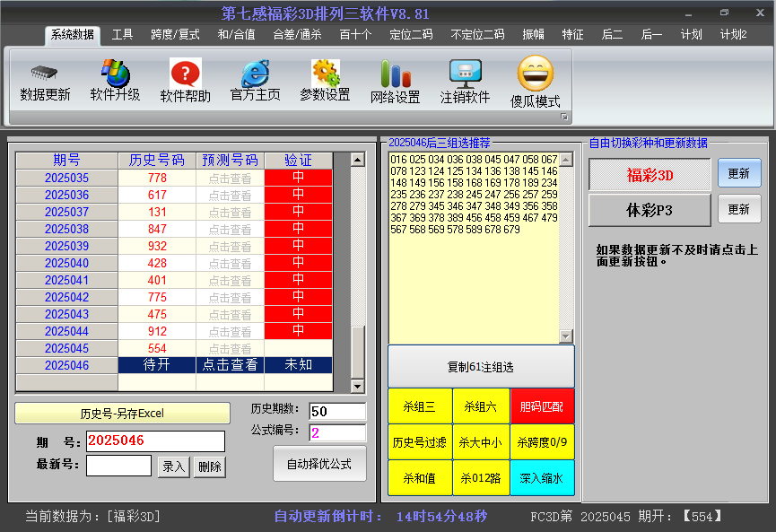The width and height of the screenshot is (776, 532).
Task: Click the 杀跨度0/9 button
Action: click(542, 442)
